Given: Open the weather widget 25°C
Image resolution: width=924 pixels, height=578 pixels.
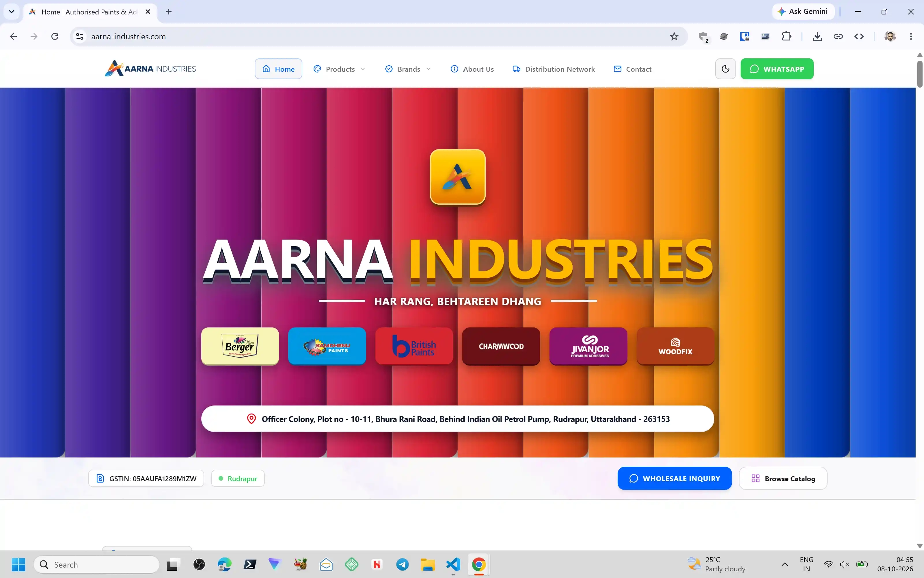Looking at the screenshot, I should tap(716, 564).
